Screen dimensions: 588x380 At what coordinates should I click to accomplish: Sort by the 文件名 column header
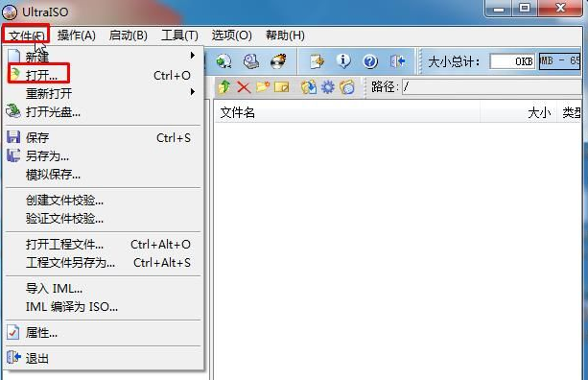click(x=347, y=112)
